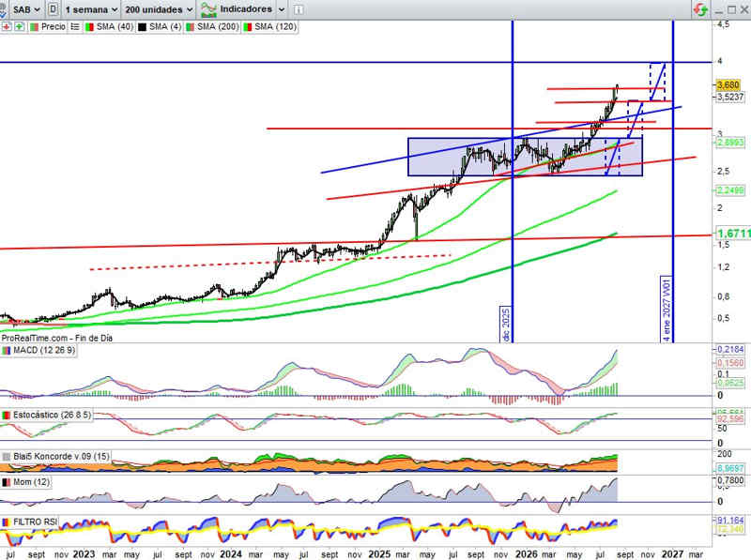Viewport: 751px width, 560px height.
Task: Click the SMA value label 2,8993
Action: coord(730,143)
